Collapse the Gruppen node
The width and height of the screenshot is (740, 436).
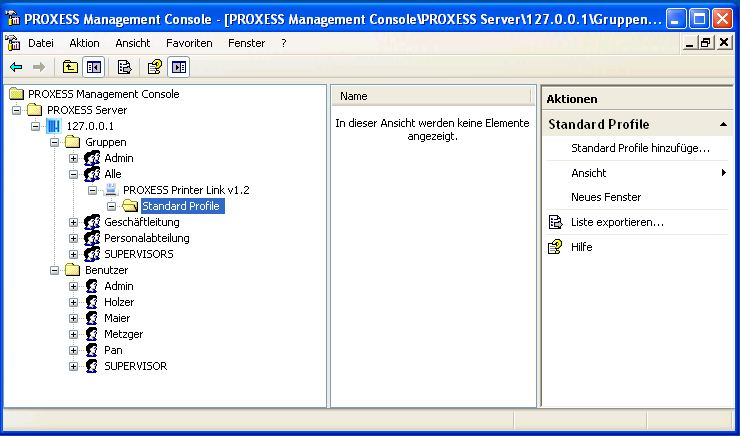pyautogui.click(x=54, y=143)
